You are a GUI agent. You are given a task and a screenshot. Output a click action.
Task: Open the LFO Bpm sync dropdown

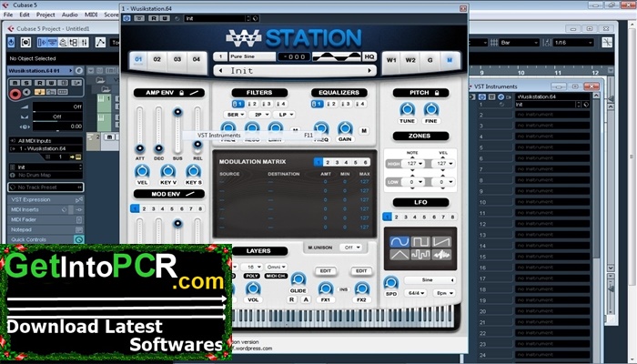[x=444, y=293]
